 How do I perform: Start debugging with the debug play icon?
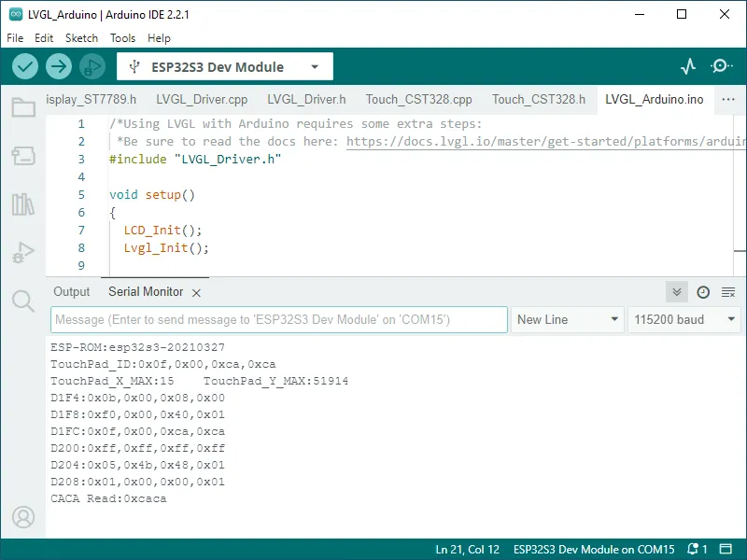click(92, 66)
